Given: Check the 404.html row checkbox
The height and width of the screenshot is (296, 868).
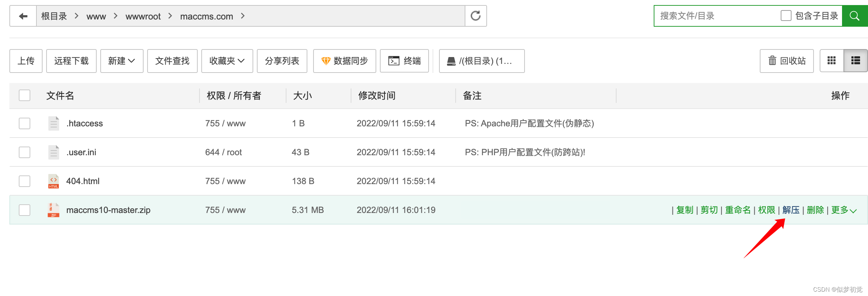Looking at the screenshot, I should click(x=25, y=181).
